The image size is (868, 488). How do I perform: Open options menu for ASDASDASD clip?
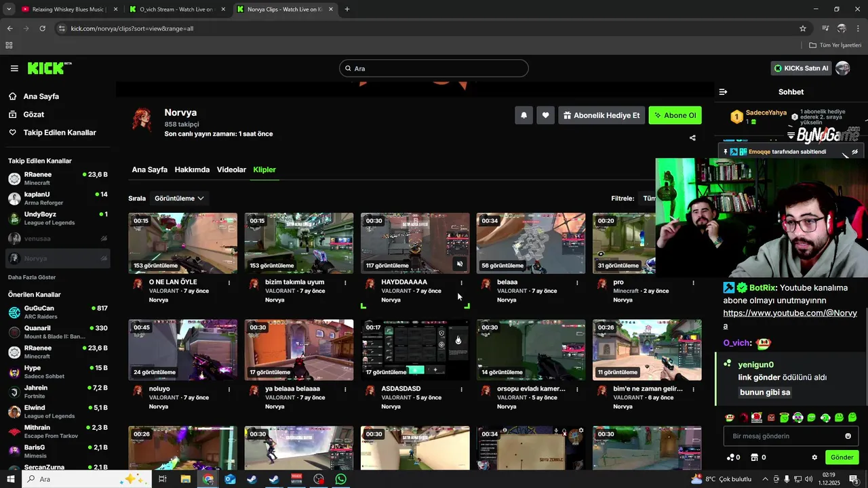click(x=461, y=389)
